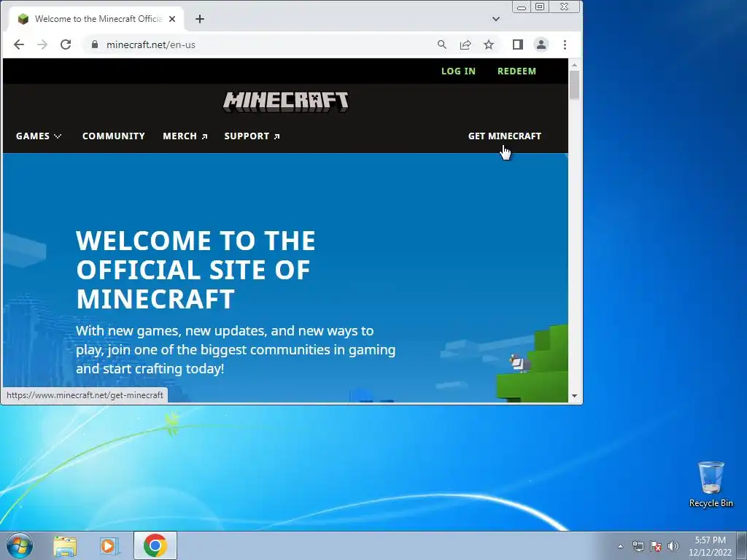This screenshot has height=560, width=747.
Task: Select the Recycle Bin desktop icon
Action: (x=711, y=484)
